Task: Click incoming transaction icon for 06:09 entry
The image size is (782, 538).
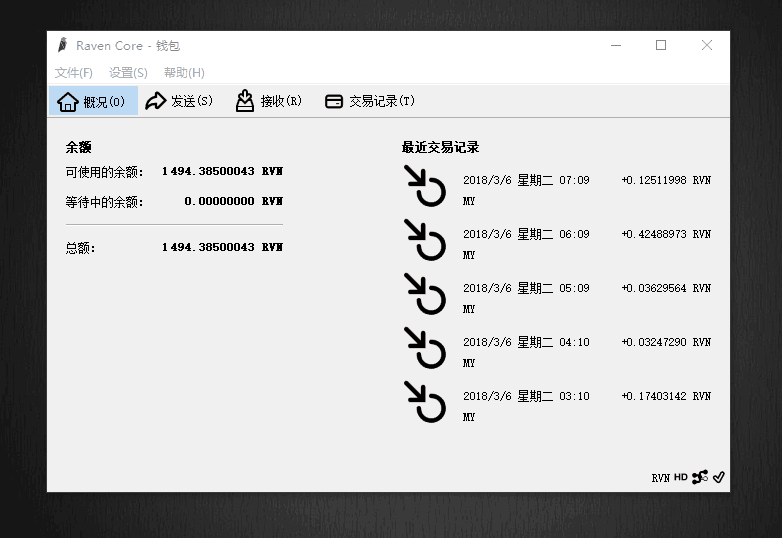Action: 424,240
